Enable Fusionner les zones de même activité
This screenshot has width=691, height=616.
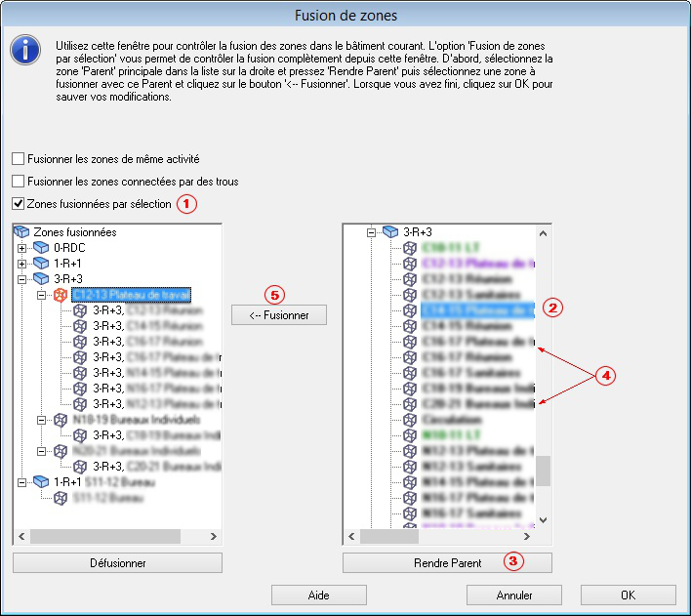pyautogui.click(x=19, y=158)
